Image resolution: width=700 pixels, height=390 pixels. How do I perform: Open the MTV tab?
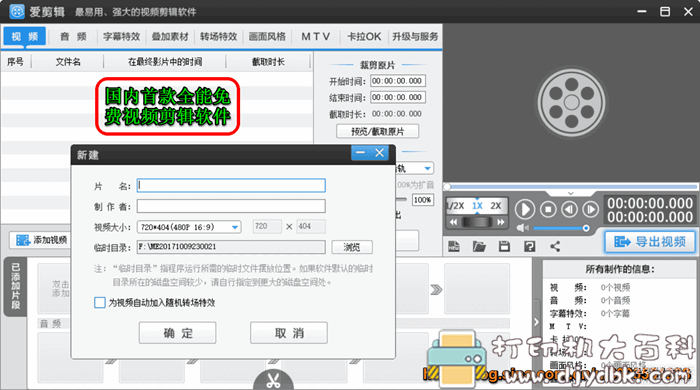316,37
